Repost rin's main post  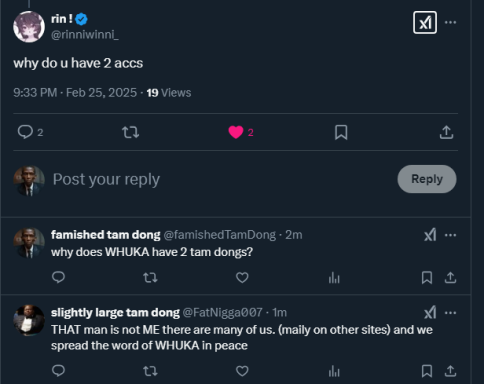tap(130, 132)
